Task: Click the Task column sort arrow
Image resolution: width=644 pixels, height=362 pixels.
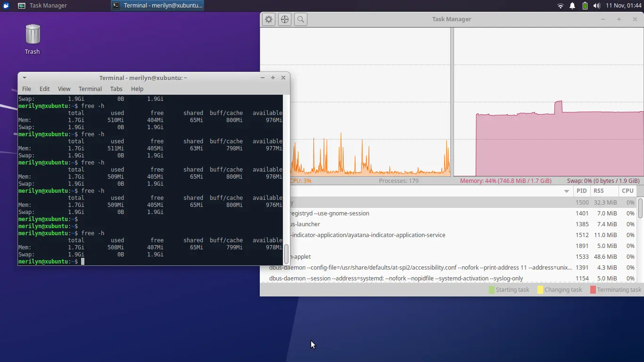Action: pos(566,191)
